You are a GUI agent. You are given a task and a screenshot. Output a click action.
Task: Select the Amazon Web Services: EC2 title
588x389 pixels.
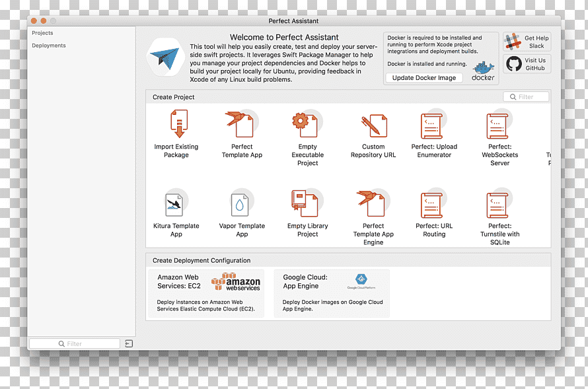pyautogui.click(x=179, y=281)
